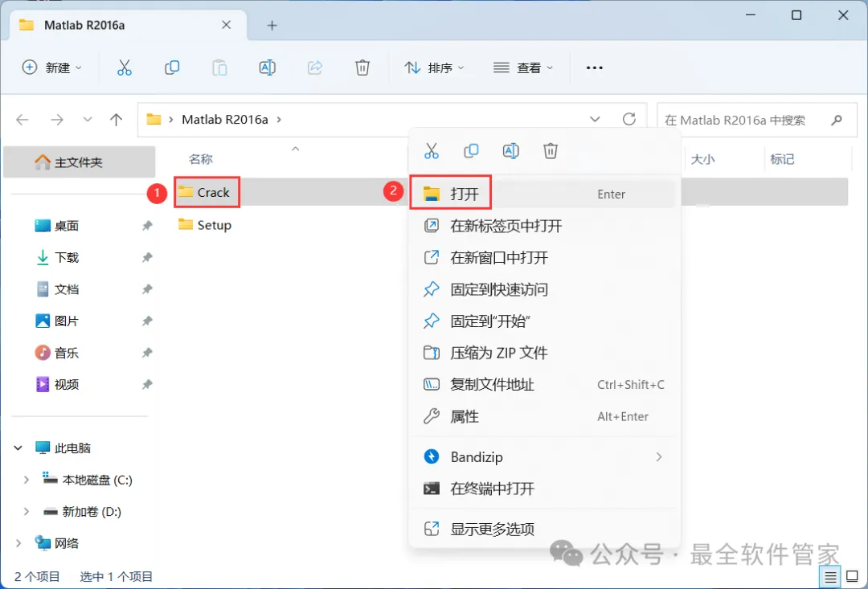Select the Setup folder
Viewport: 868px width, 589px height.
[205, 225]
